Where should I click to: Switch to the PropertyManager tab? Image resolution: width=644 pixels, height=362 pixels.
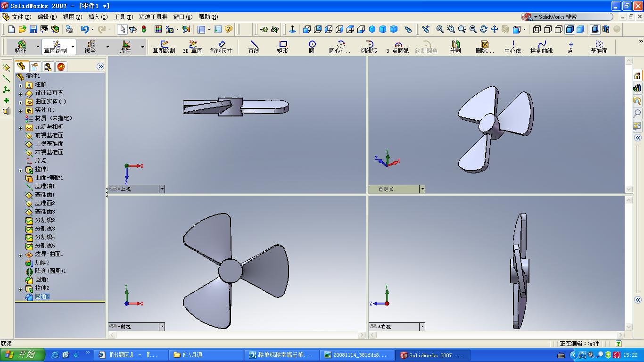coord(34,67)
